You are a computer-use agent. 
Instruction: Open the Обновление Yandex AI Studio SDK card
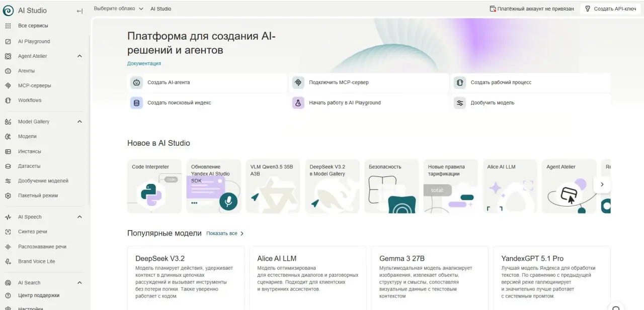tap(213, 186)
